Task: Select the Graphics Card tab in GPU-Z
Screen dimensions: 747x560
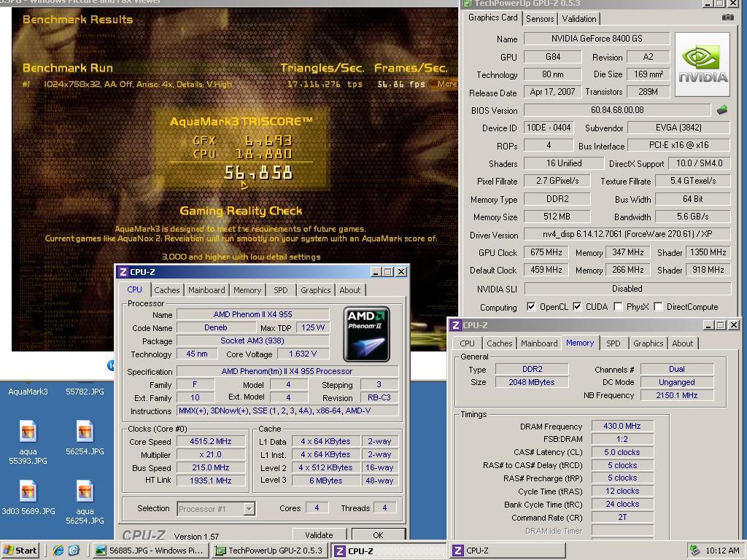Action: [492, 17]
